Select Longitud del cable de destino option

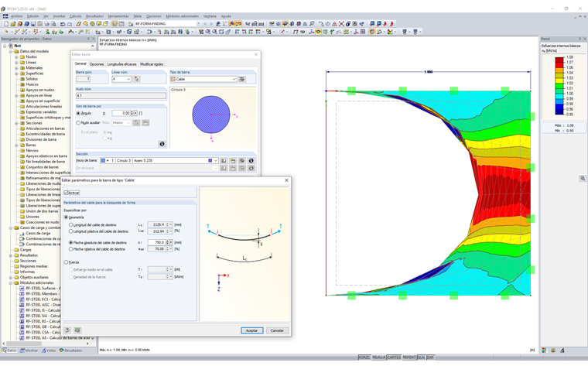click(70, 225)
